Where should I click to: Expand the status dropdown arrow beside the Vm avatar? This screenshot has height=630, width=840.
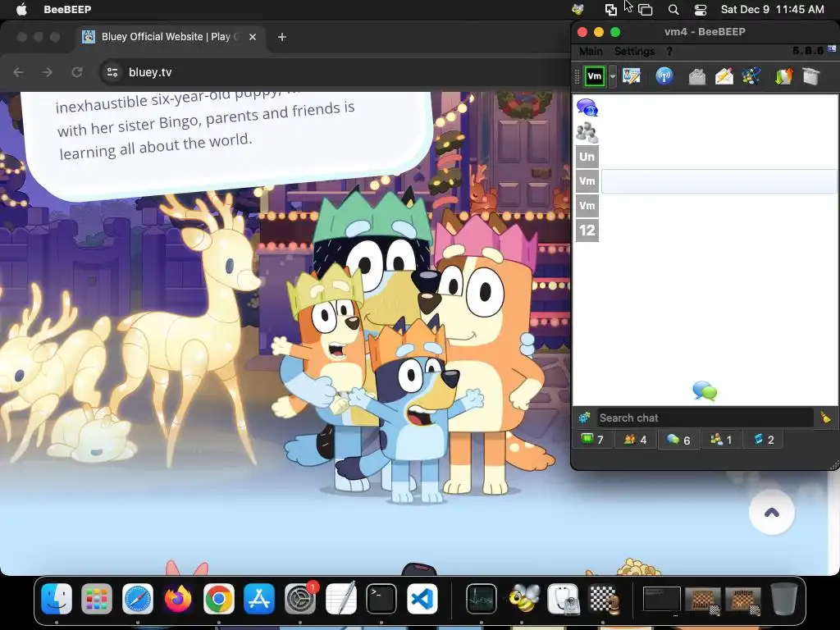tap(613, 76)
